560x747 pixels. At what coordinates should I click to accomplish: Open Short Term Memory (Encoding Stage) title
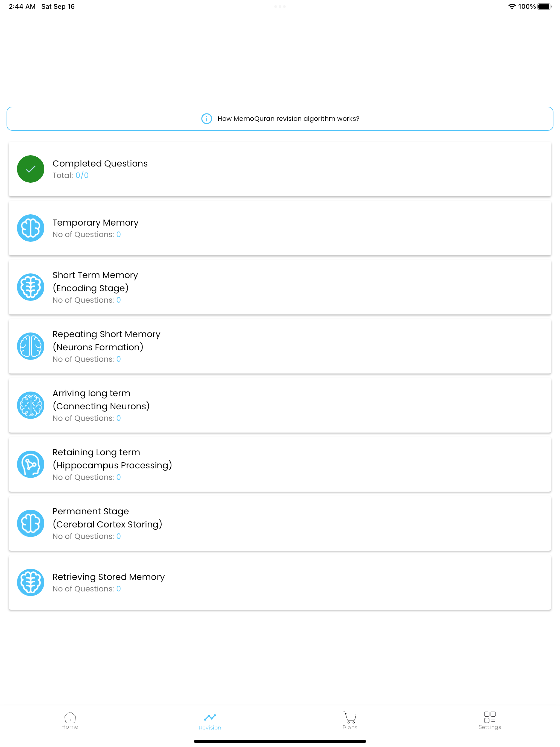click(95, 281)
